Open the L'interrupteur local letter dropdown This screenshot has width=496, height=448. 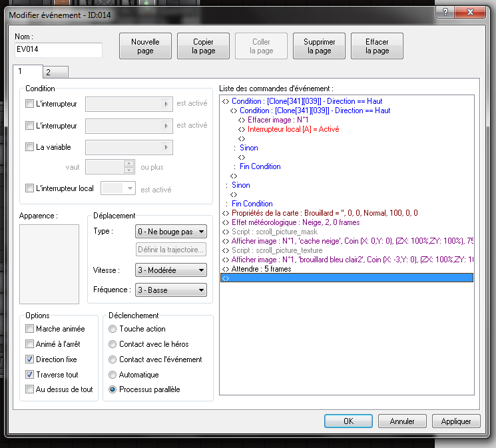(x=119, y=188)
